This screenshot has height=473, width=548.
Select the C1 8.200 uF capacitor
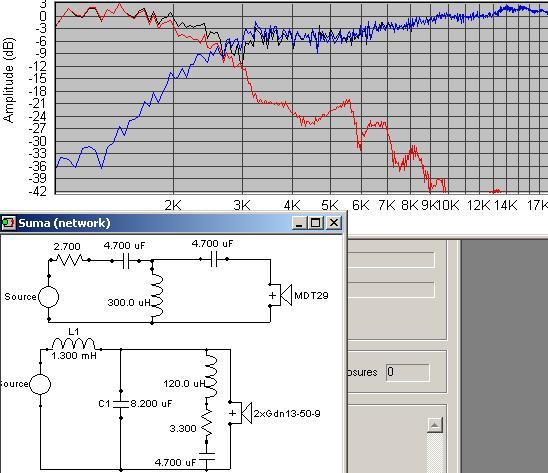(121, 404)
